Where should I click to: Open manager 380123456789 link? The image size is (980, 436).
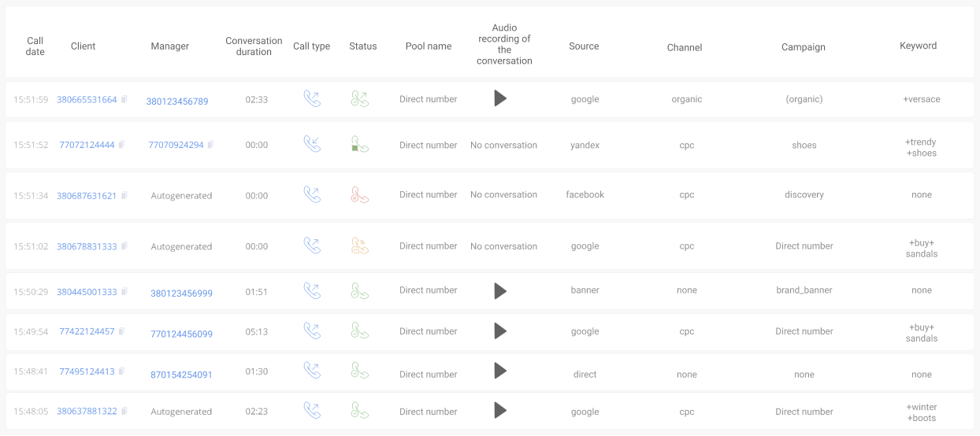(177, 102)
